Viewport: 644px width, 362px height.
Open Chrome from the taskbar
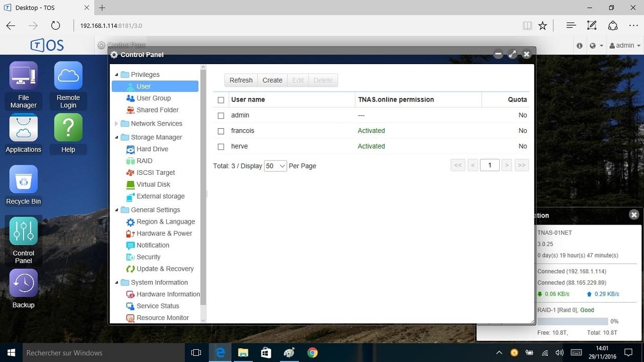coord(312,353)
